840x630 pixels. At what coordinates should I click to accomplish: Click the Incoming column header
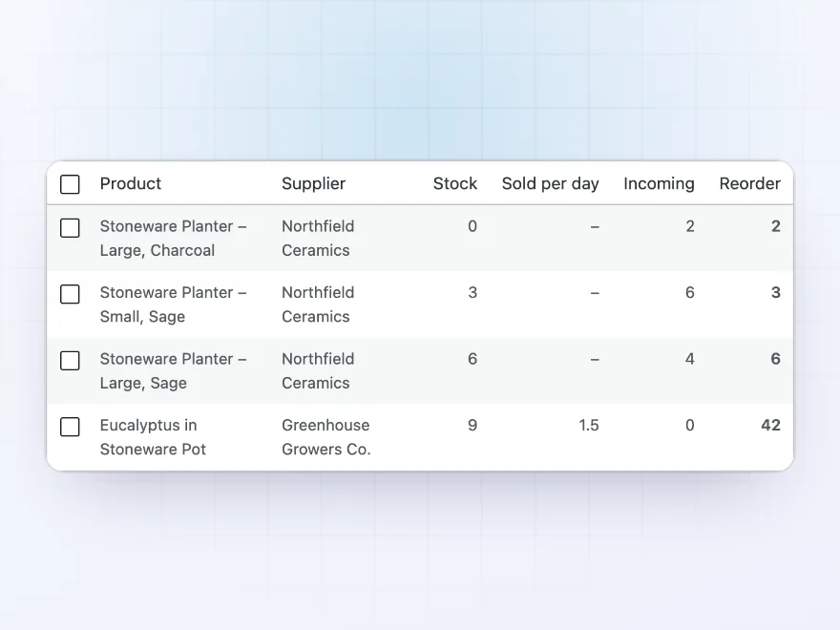point(659,183)
